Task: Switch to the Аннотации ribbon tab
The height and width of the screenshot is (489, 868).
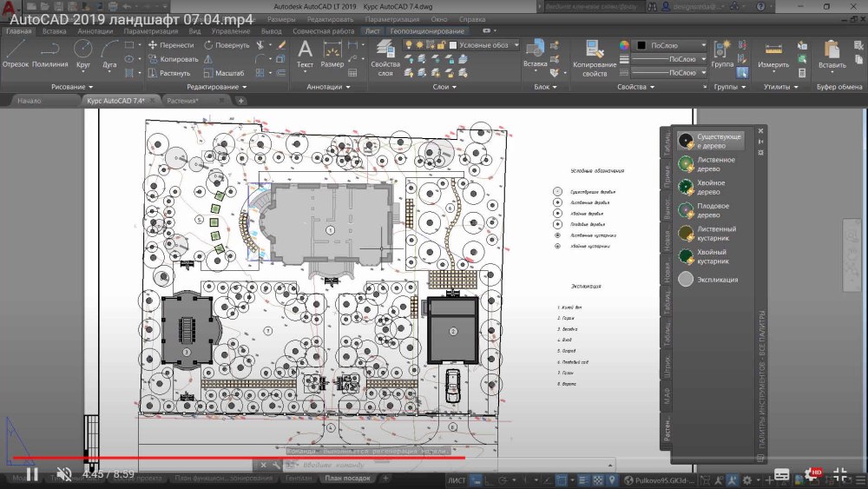Action: point(95,31)
